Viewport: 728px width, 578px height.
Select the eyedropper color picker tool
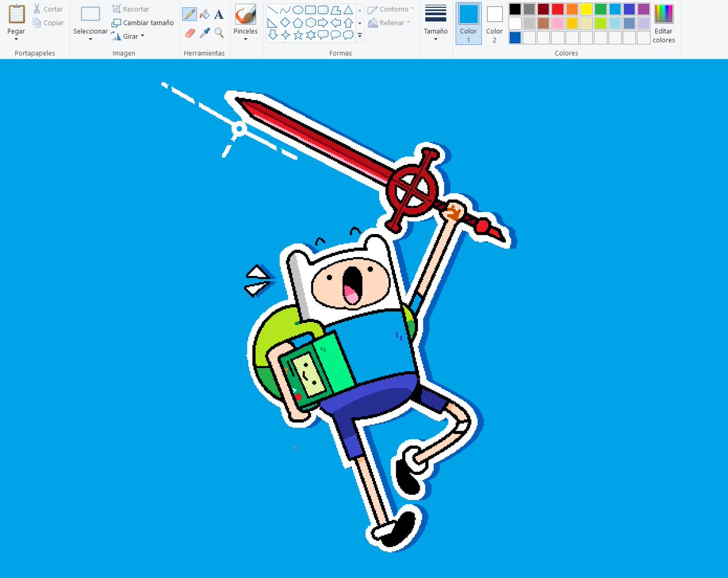point(204,32)
